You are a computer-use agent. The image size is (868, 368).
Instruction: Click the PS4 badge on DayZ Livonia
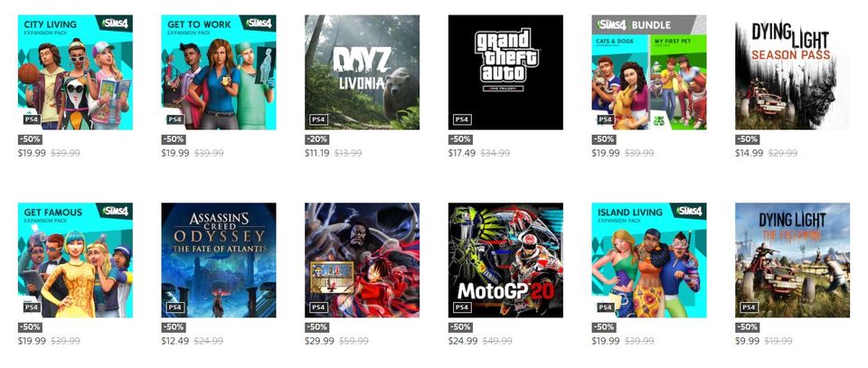pyautogui.click(x=318, y=119)
